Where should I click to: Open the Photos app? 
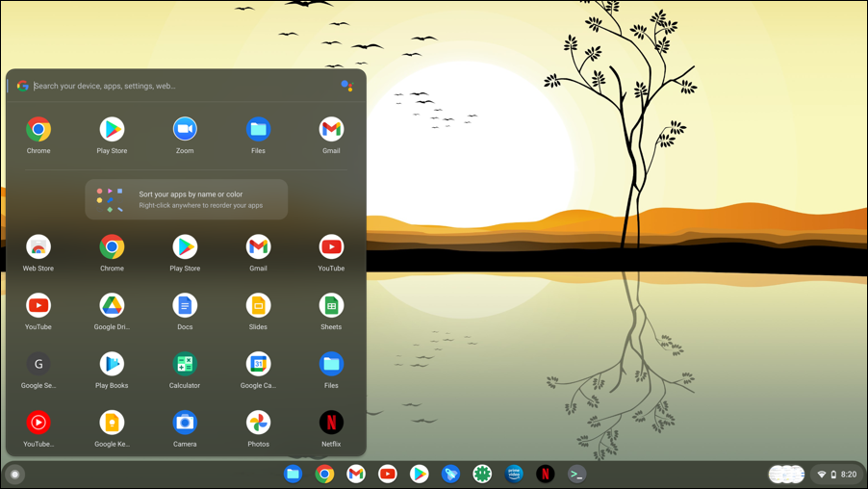tap(258, 423)
